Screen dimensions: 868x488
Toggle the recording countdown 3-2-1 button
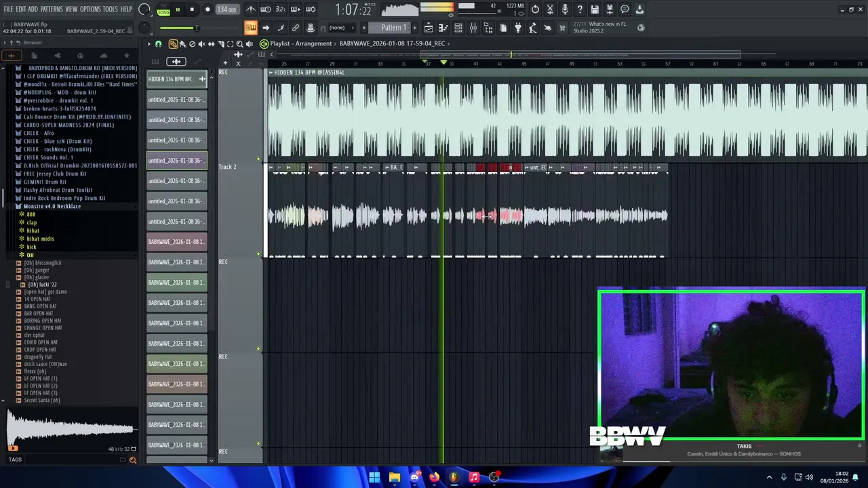(281, 9)
